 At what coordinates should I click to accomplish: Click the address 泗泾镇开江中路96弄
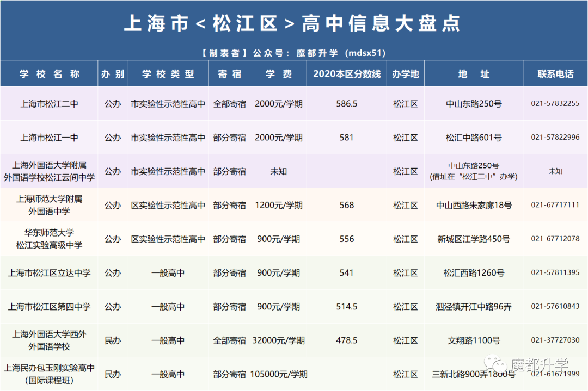(474, 306)
